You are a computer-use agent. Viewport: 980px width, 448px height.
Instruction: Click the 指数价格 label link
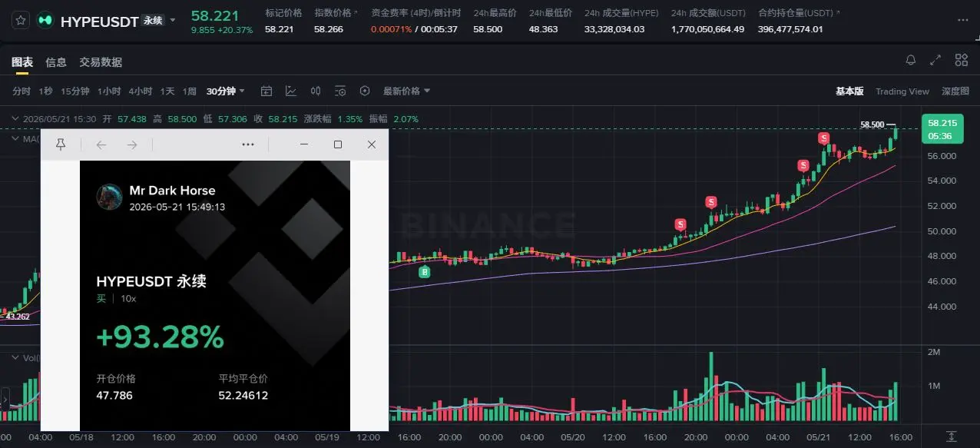(336, 13)
